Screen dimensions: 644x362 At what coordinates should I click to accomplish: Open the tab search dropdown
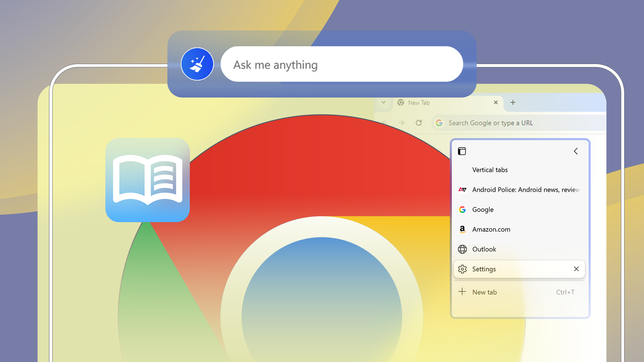[x=383, y=103]
